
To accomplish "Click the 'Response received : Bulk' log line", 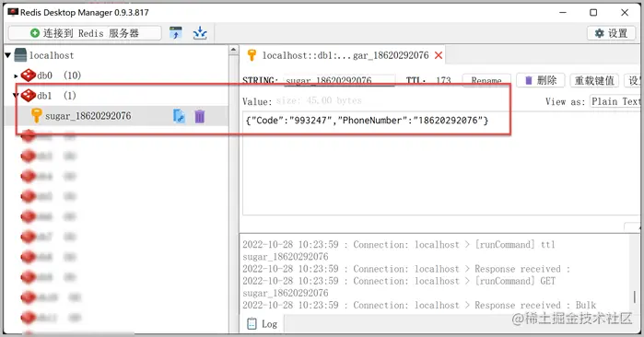I will point(419,306).
